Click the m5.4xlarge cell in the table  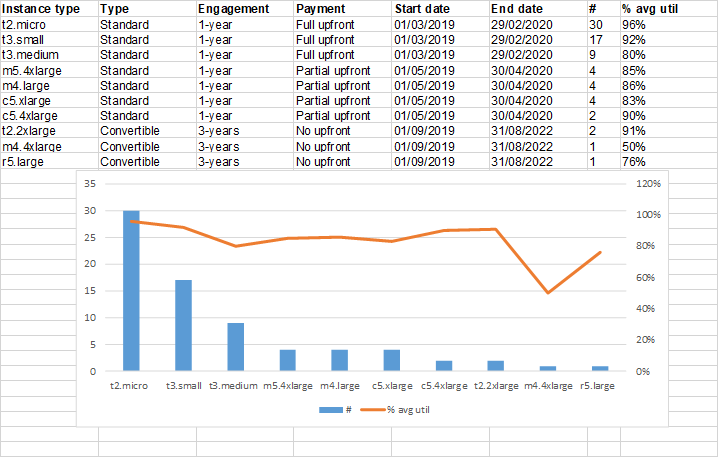point(50,71)
